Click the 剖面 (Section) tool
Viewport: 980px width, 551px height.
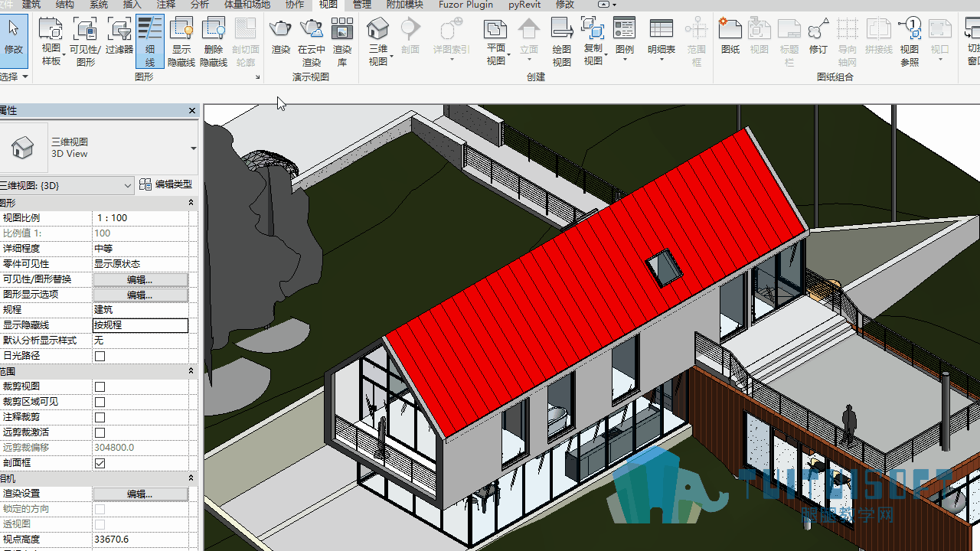click(410, 37)
